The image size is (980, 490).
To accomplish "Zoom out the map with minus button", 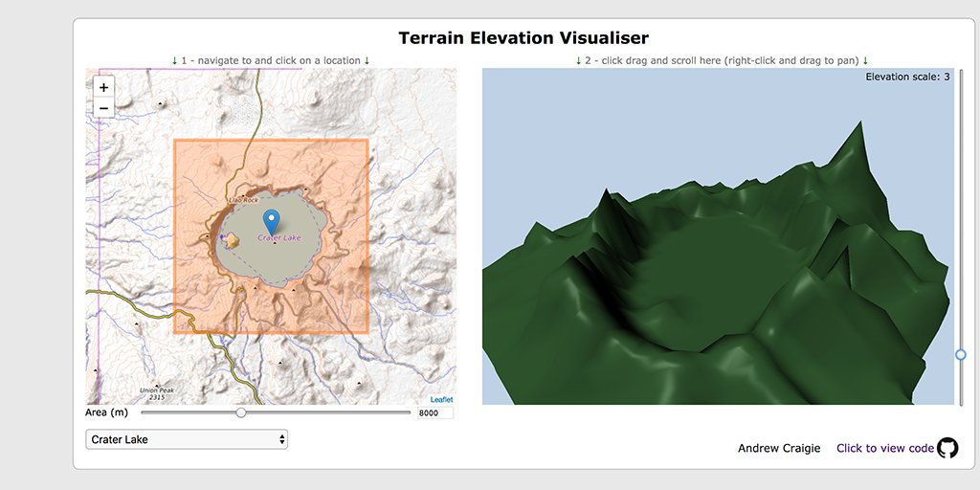I will (x=103, y=108).
